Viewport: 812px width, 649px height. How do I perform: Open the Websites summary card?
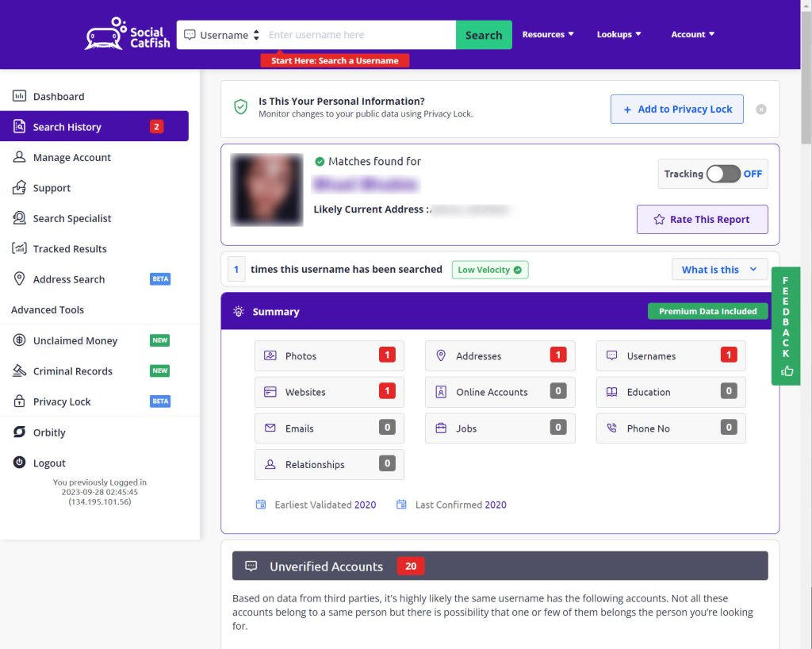coord(329,392)
